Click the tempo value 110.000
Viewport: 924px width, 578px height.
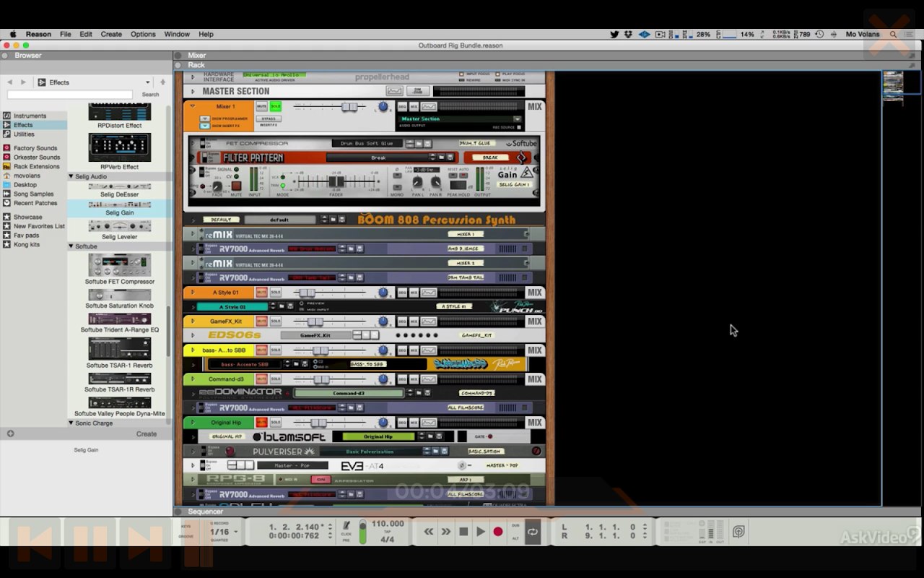click(388, 524)
